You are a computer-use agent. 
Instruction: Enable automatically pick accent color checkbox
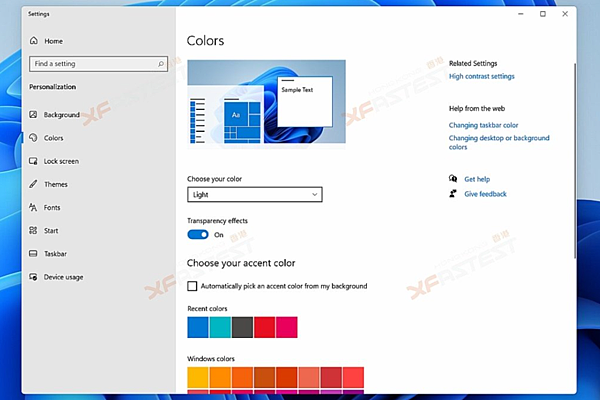point(192,286)
